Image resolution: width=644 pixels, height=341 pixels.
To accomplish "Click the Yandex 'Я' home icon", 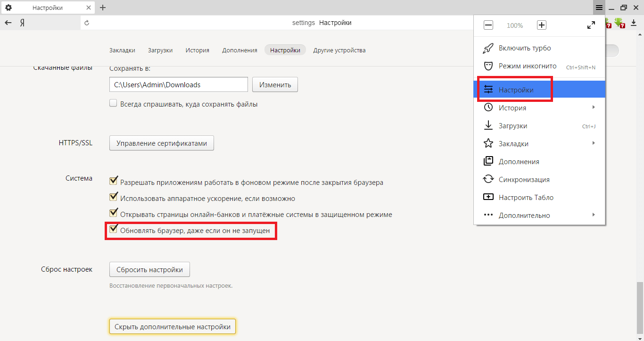I will tap(22, 23).
